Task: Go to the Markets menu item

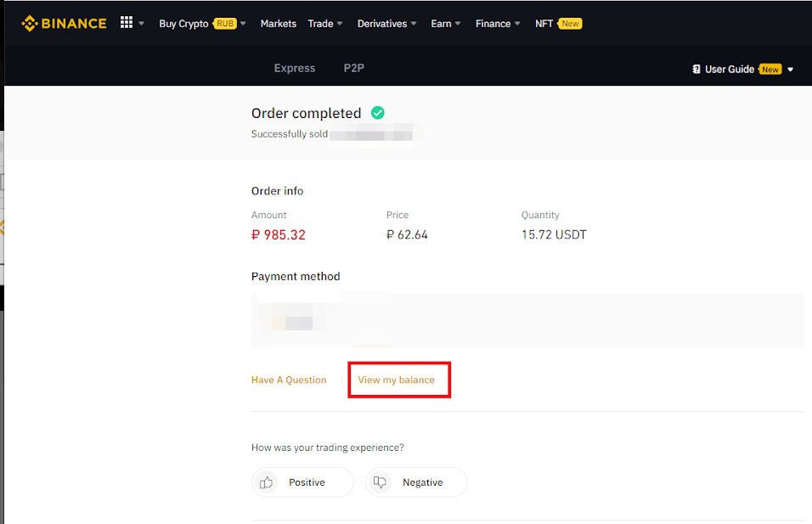Action: point(279,24)
